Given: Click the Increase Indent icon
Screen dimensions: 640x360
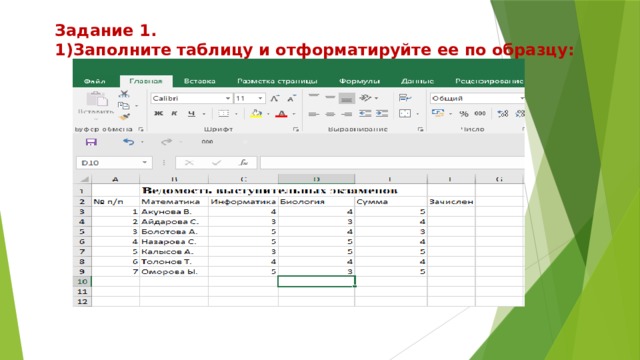Looking at the screenshot, I should point(382,114).
